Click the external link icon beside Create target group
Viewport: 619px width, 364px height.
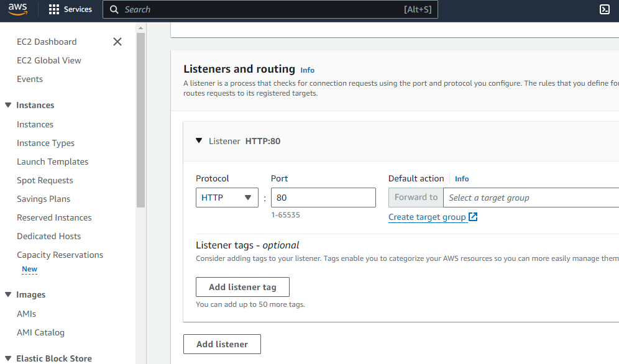click(473, 217)
